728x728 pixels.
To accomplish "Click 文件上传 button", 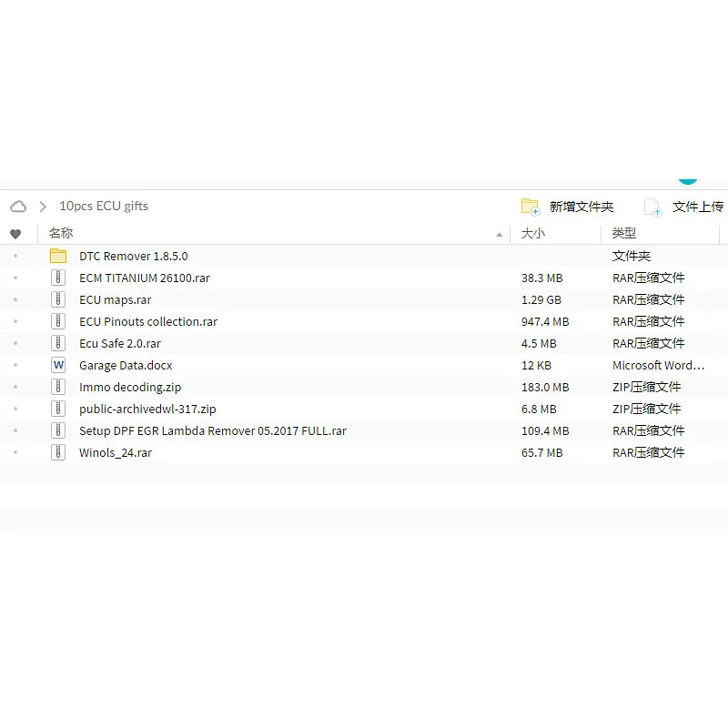I will coord(698,207).
